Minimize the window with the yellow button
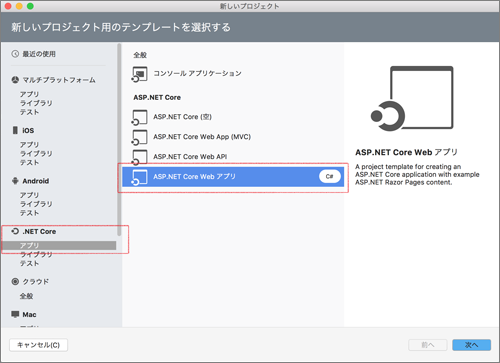The image size is (500, 363). pyautogui.click(x=19, y=6)
